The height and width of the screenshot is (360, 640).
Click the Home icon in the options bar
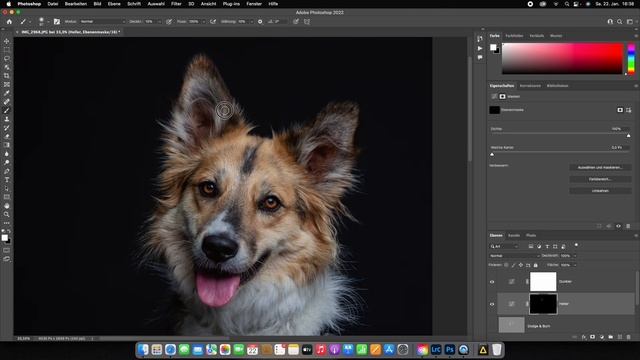[x=9, y=22]
